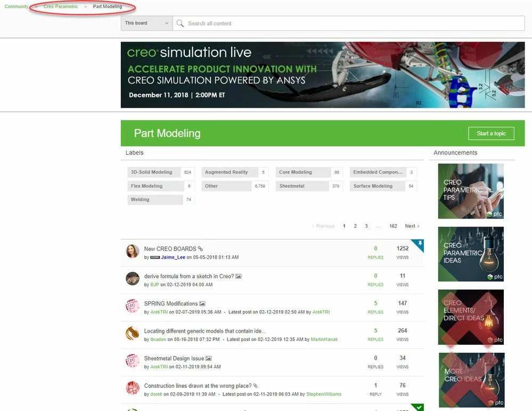Click image icon beside SPRING Modifications
Viewport: 532px width, 411px height.
(202, 304)
